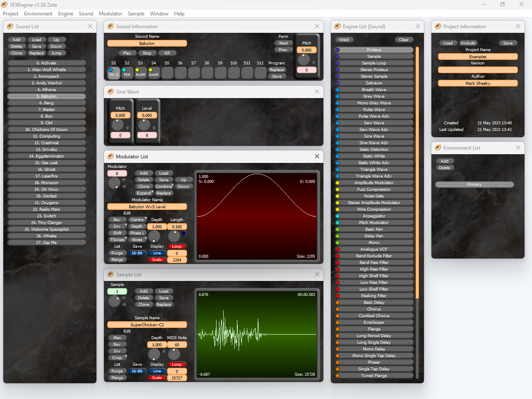Toggle Scale display in Sample List
Image resolution: width=532 pixels, height=399 pixels.
pyautogui.click(x=157, y=377)
